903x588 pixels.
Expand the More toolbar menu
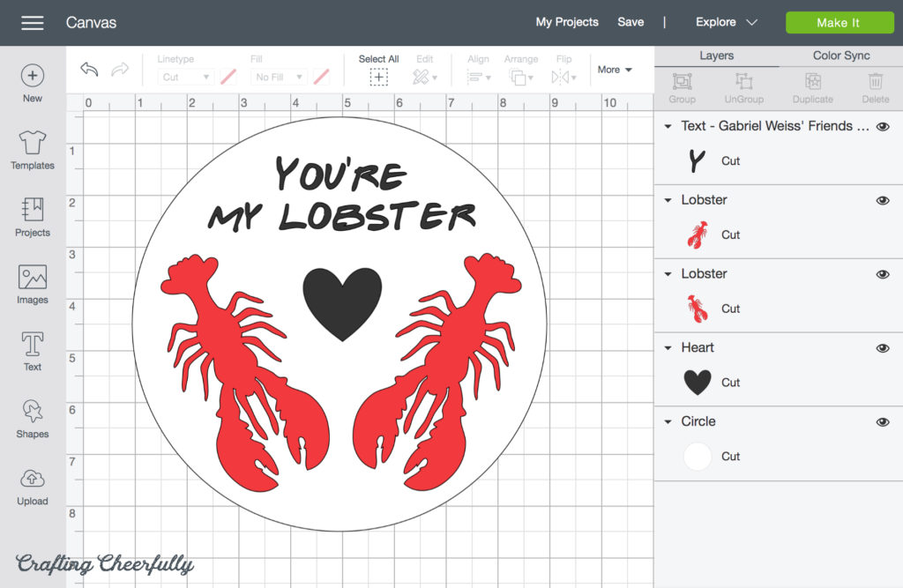pos(615,70)
